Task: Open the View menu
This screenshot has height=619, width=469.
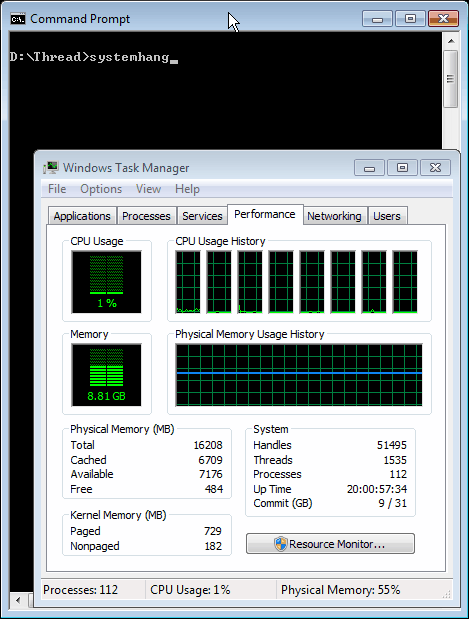Action: click(x=148, y=189)
